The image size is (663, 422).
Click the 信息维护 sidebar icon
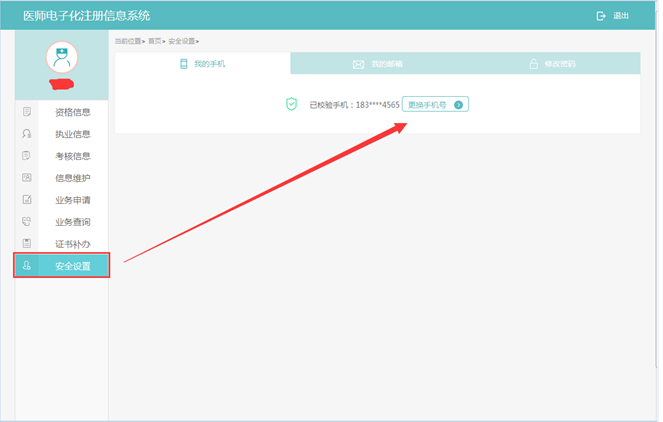(x=27, y=178)
